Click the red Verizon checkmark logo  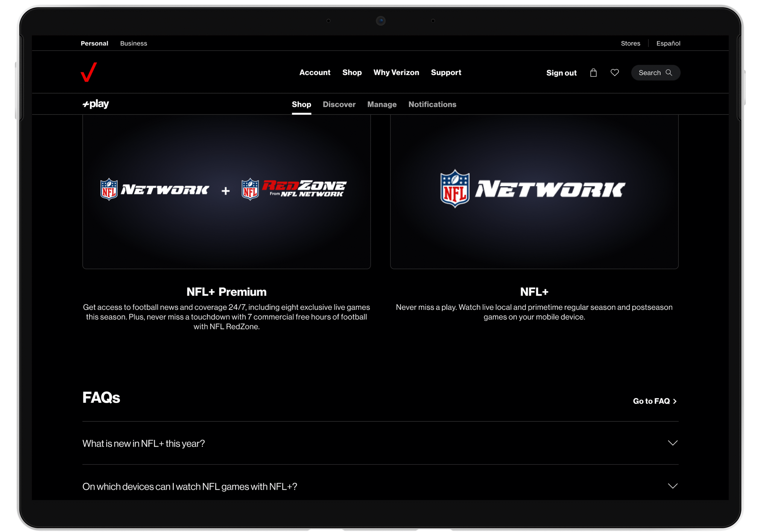(x=88, y=72)
